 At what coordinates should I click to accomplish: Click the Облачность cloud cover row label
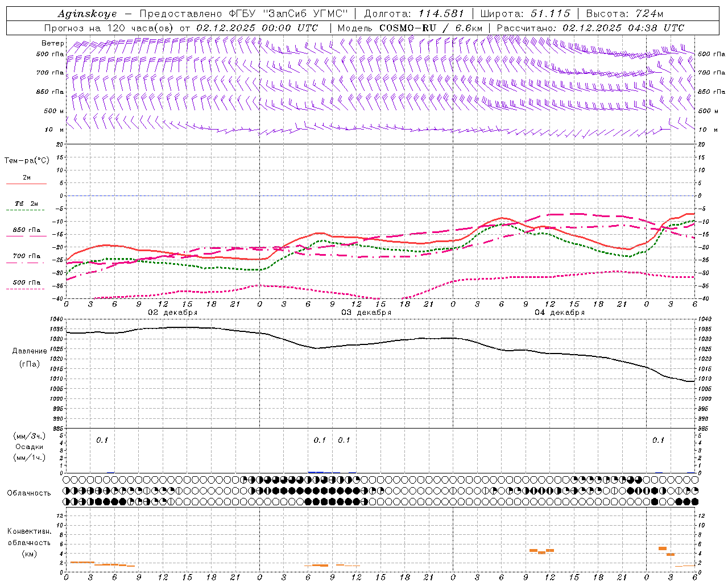[x=29, y=493]
